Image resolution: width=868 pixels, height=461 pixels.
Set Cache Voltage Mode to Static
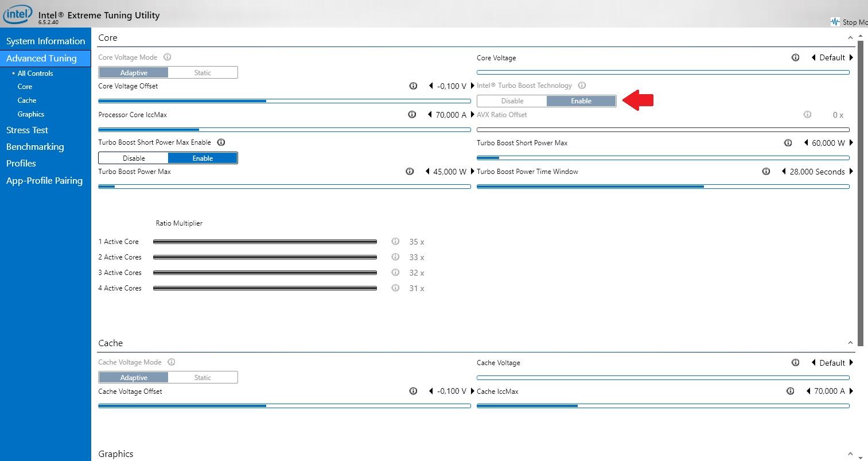click(203, 377)
